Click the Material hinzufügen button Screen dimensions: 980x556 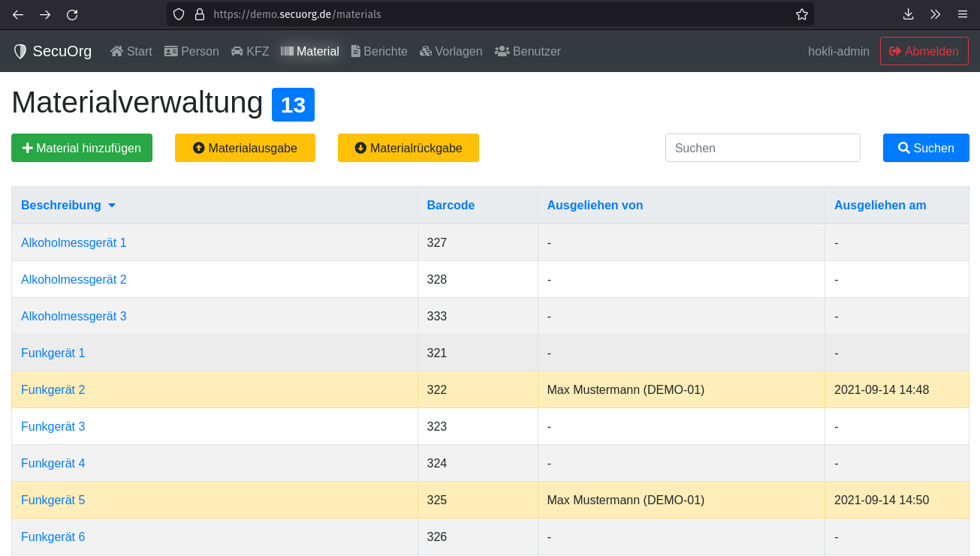(82, 148)
